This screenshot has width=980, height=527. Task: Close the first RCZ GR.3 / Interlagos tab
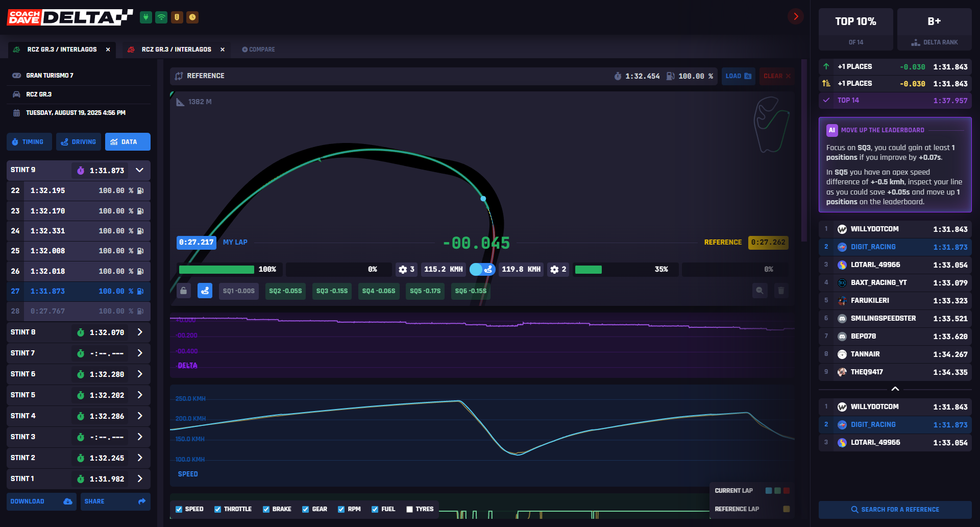click(x=108, y=50)
